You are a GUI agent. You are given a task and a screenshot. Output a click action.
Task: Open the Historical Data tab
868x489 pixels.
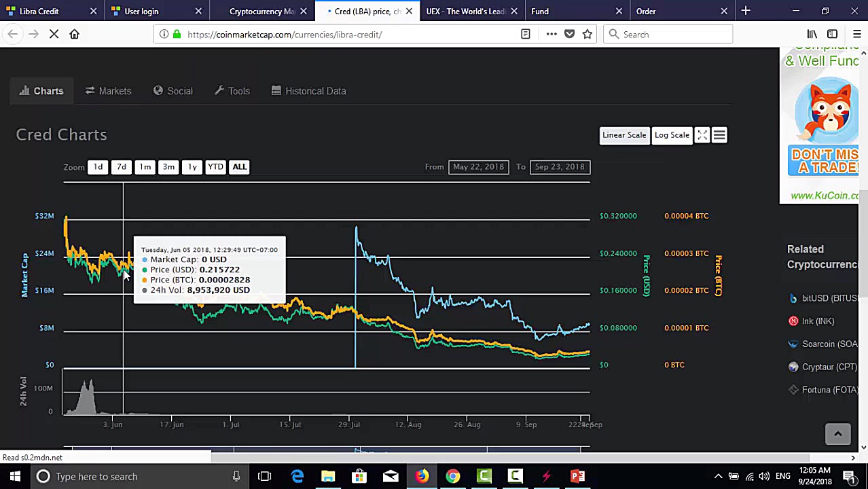[308, 91]
